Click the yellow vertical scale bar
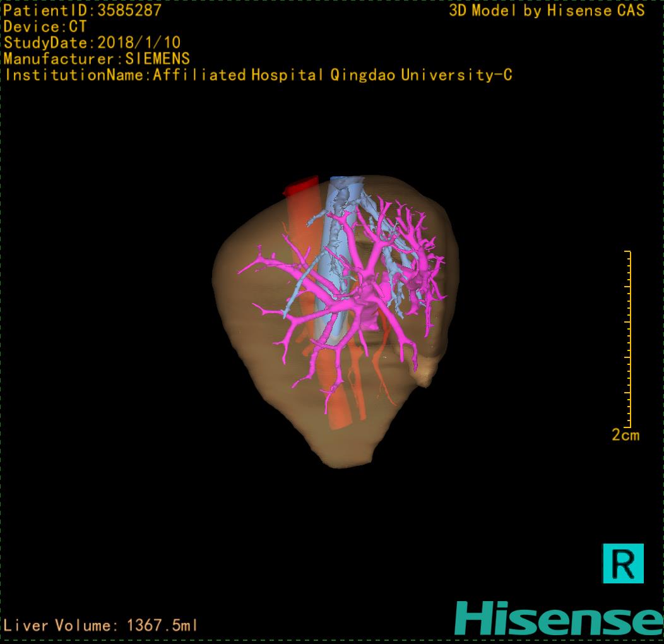 (x=629, y=339)
